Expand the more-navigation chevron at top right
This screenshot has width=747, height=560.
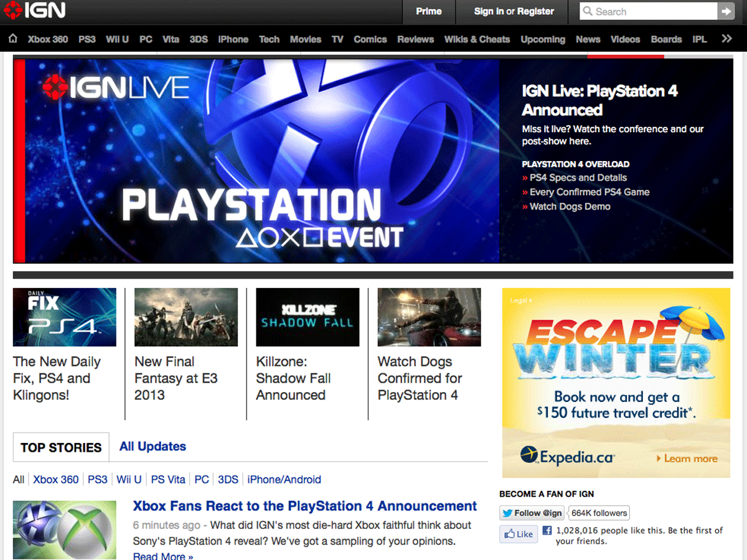click(726, 39)
